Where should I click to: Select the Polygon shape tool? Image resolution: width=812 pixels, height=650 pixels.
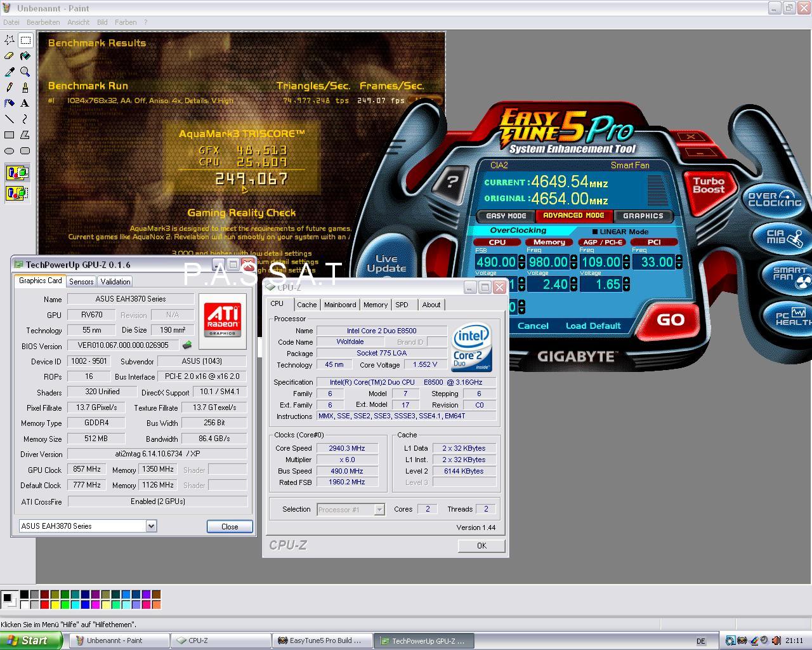[x=25, y=135]
